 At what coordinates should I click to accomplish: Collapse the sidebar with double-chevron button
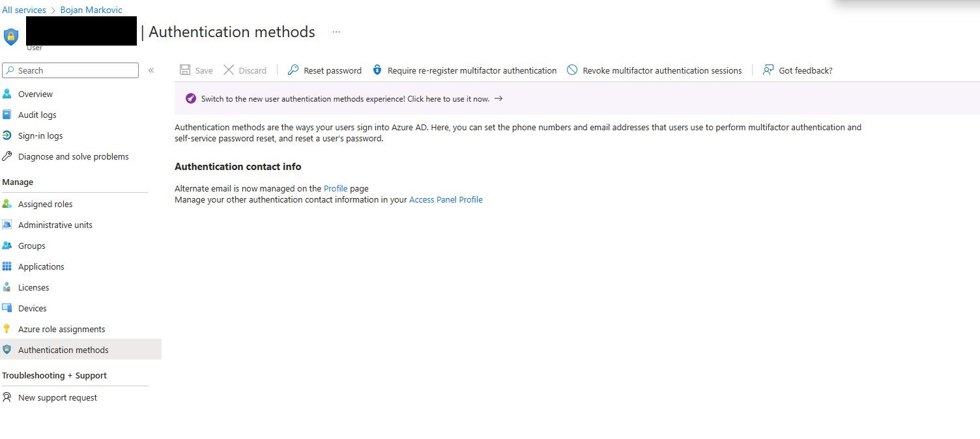pos(151,70)
